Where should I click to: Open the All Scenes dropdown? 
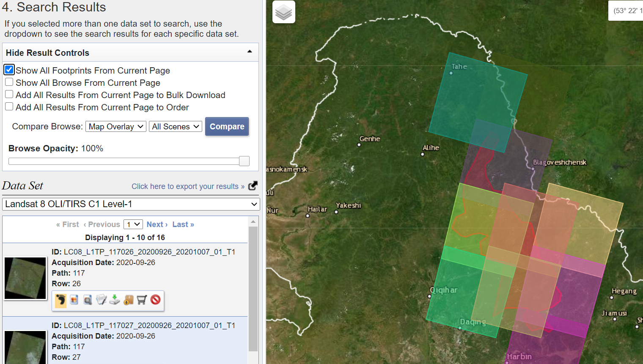(x=175, y=126)
